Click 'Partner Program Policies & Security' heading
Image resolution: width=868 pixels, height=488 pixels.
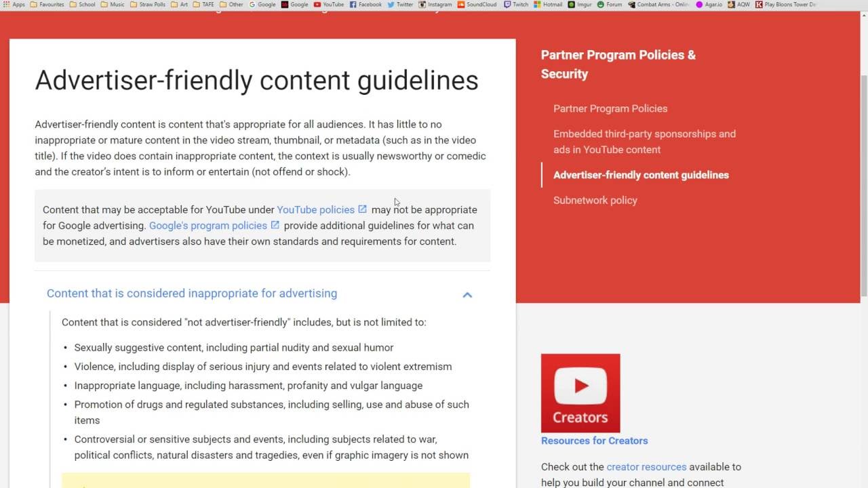click(x=618, y=64)
